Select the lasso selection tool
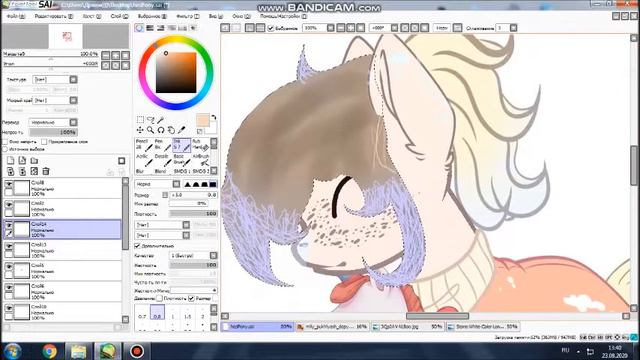640x360 pixels. coord(151,120)
